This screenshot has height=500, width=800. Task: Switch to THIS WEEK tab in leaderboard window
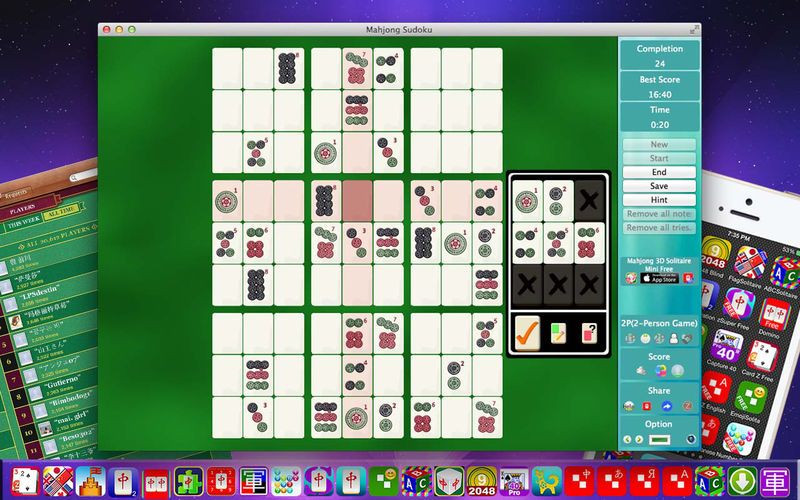(24, 223)
